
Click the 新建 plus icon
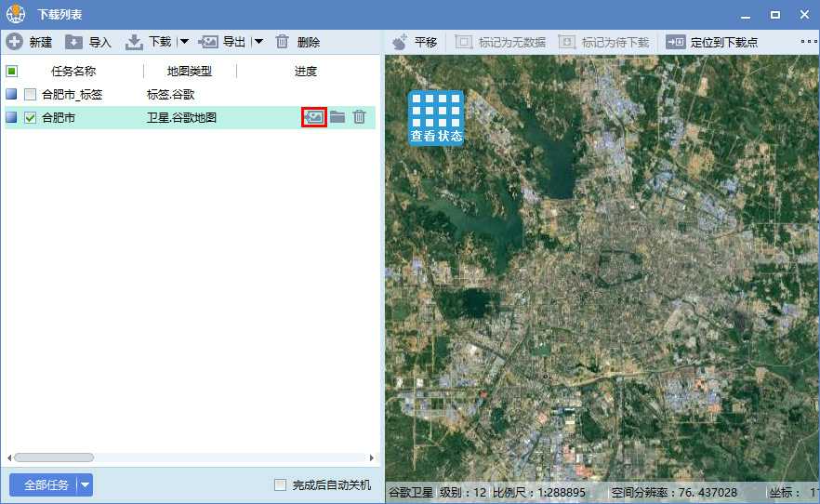14,42
